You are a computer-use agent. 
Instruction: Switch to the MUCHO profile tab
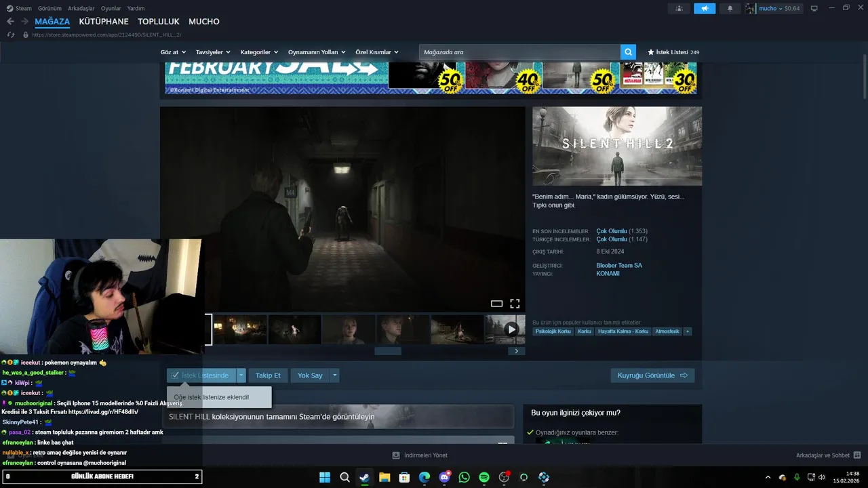pyautogui.click(x=204, y=22)
